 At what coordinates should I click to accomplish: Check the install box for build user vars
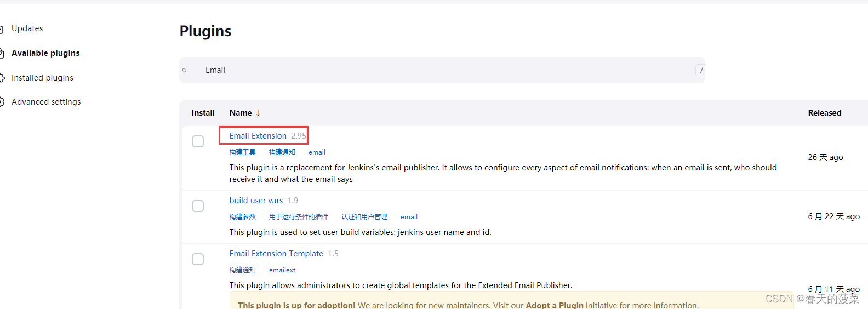198,206
